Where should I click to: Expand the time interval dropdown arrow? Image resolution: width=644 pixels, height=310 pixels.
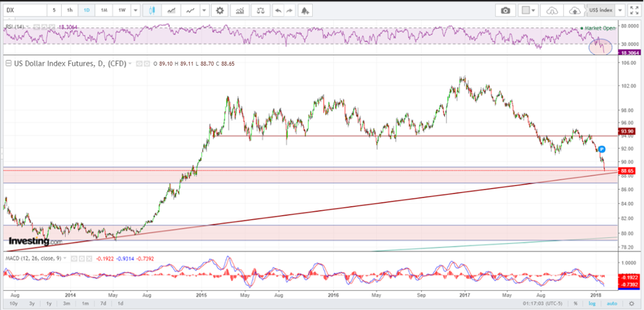point(135,11)
